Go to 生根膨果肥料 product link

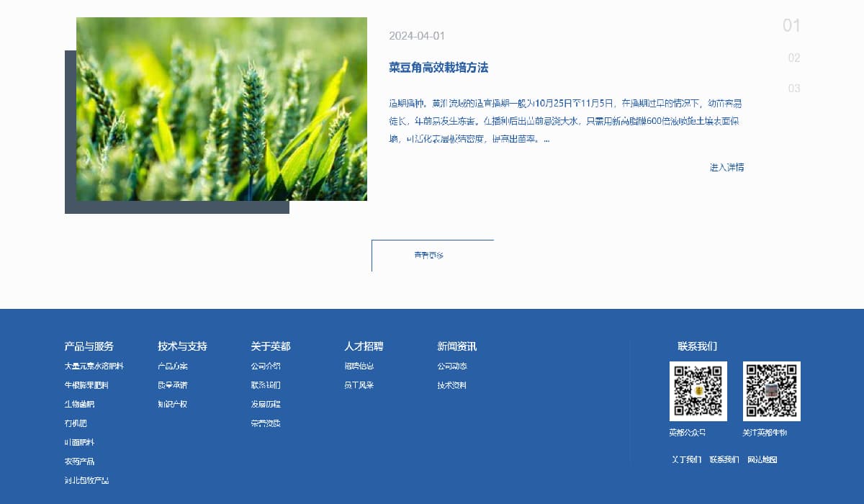tap(86, 385)
